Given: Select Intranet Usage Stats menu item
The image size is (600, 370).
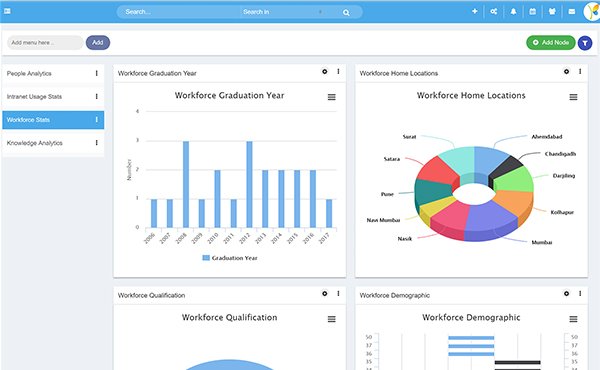Looking at the screenshot, I should tap(53, 97).
